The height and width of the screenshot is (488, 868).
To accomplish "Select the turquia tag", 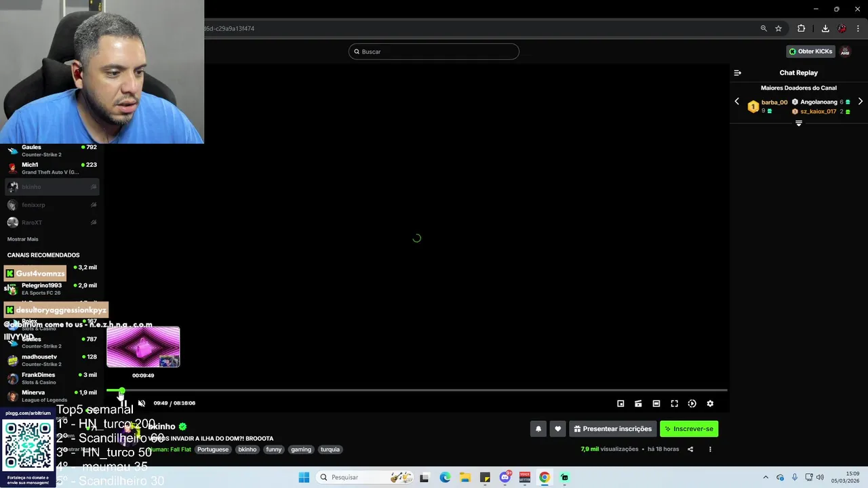I will (x=330, y=449).
